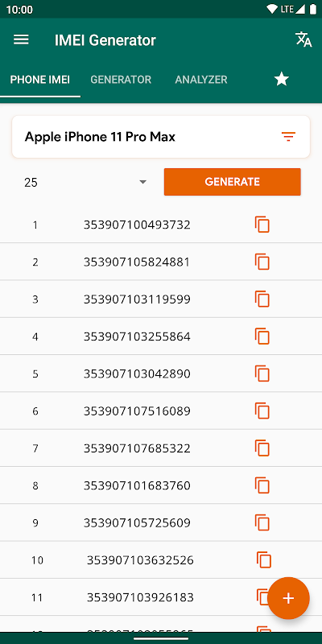The height and width of the screenshot is (644, 322).
Task: Tap the language translate icon
Action: click(x=303, y=39)
